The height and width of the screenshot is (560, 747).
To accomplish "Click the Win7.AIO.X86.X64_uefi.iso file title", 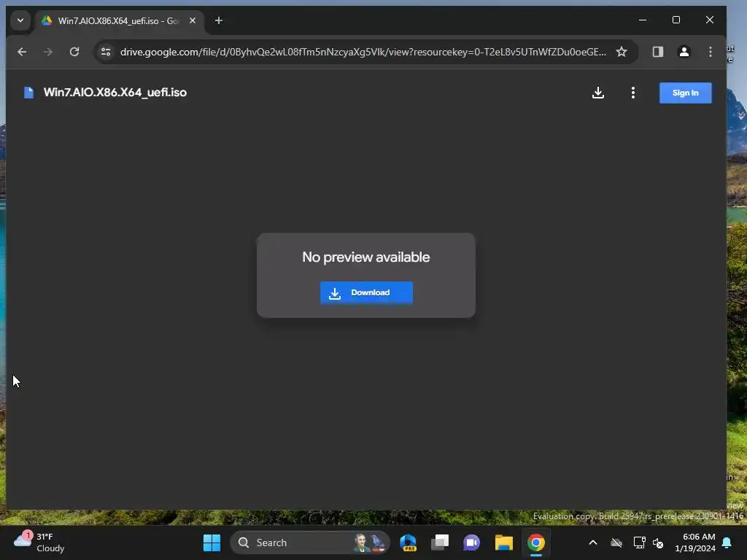I will 115,93.
